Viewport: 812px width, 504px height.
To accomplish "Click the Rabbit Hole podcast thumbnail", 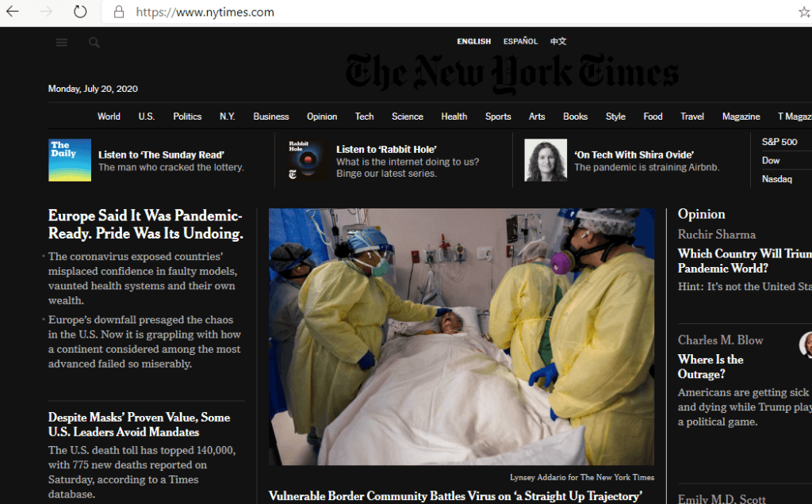I will (x=307, y=160).
